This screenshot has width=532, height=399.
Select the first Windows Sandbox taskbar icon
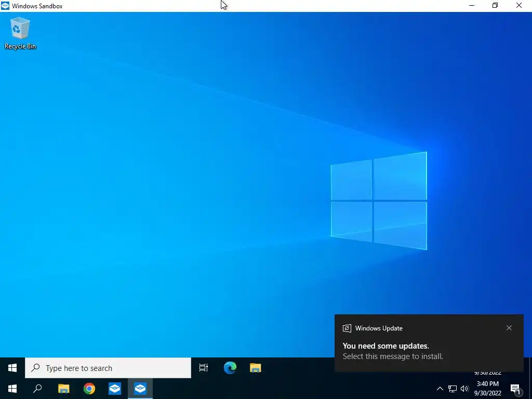click(x=115, y=389)
